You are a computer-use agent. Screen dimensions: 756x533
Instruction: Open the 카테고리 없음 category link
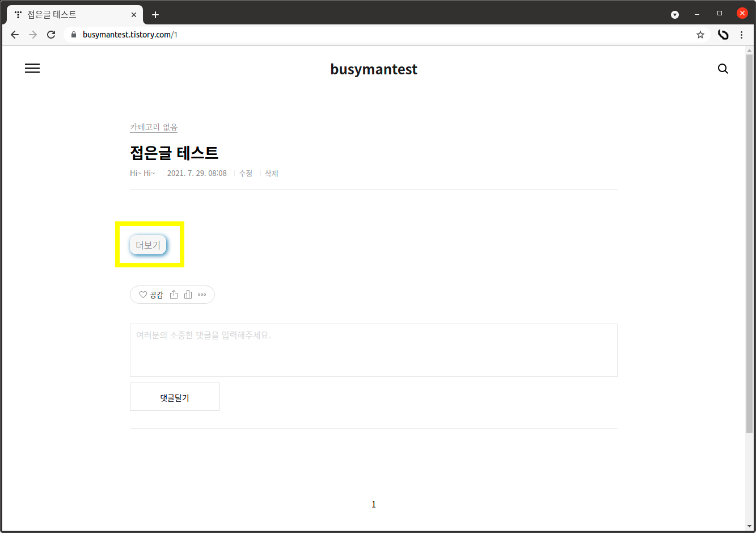point(154,127)
